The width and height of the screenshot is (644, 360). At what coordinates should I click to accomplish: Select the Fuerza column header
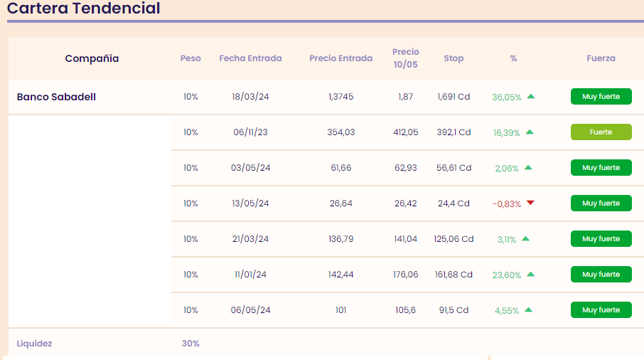coord(601,58)
